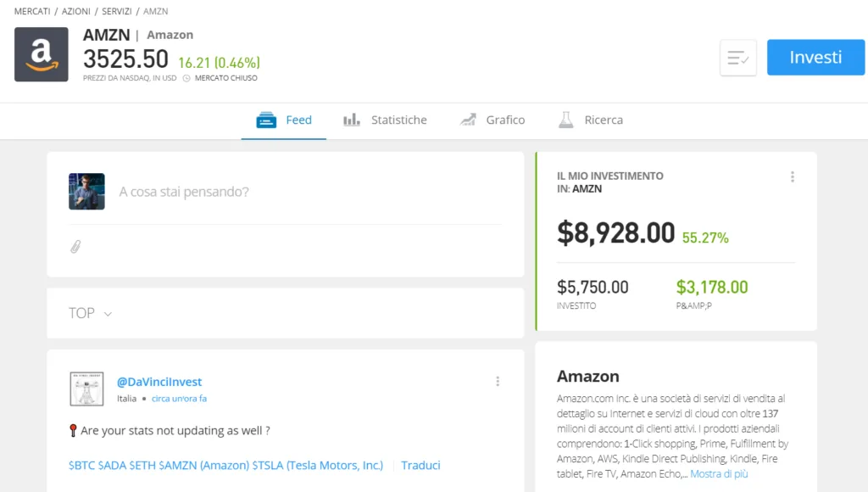Image resolution: width=868 pixels, height=492 pixels.
Task: Click the $5,750.00 INVESTITO amount
Action: tap(593, 287)
